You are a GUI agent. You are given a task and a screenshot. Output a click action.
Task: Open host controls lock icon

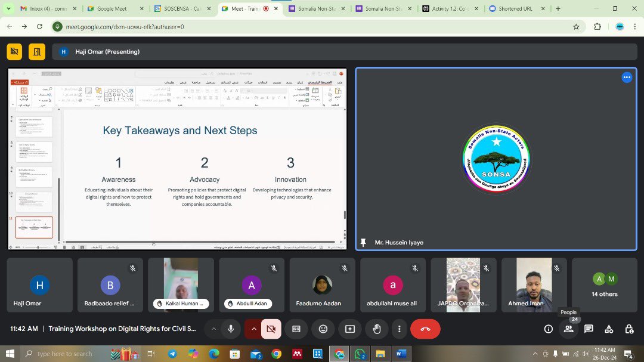point(629,329)
